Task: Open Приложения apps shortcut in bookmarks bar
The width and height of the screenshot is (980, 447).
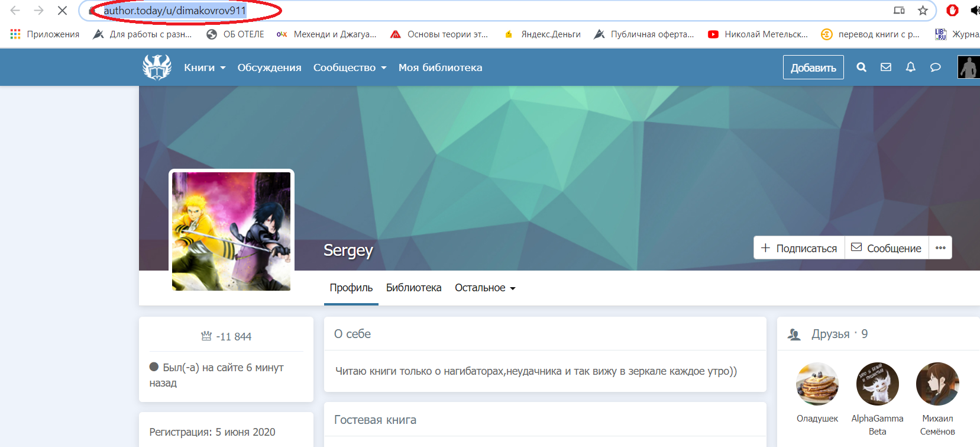Action: coord(45,34)
